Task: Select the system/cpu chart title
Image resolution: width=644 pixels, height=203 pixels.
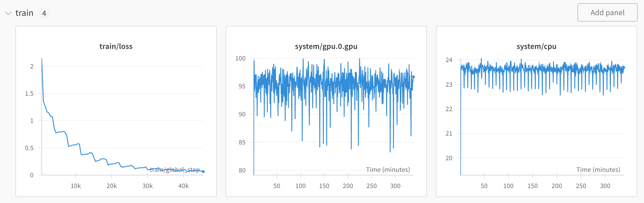Action: [536, 46]
